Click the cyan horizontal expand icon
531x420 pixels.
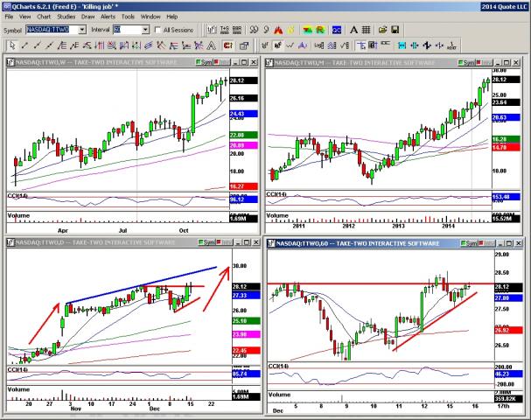coord(402,45)
